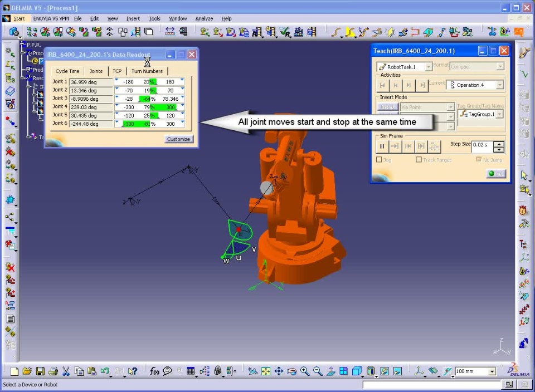Click the Cut scissors icon

66,371
